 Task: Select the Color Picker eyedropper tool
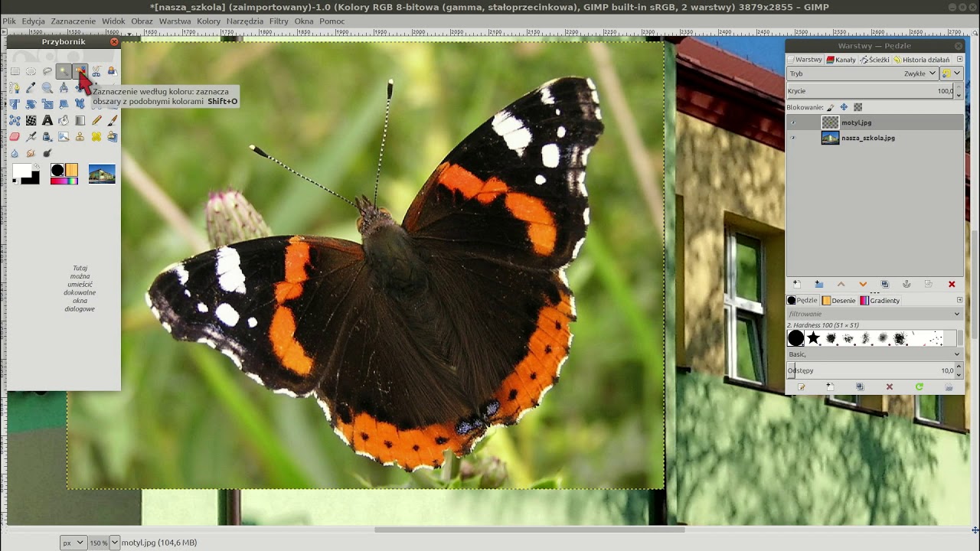point(31,87)
